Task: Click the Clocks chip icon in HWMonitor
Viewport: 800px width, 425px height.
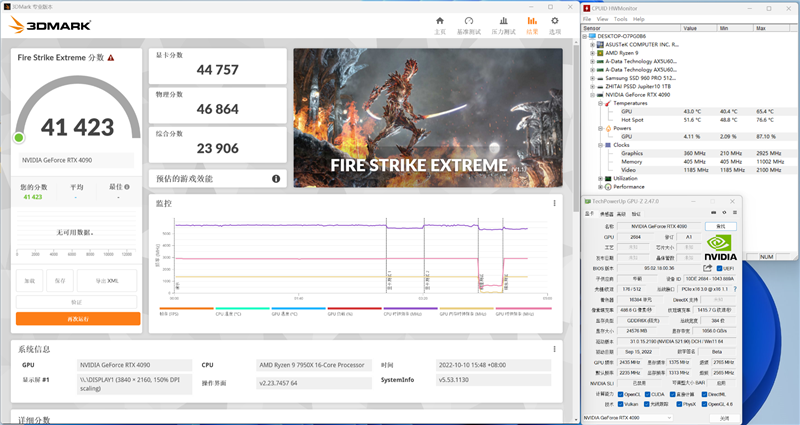Action: click(x=608, y=145)
